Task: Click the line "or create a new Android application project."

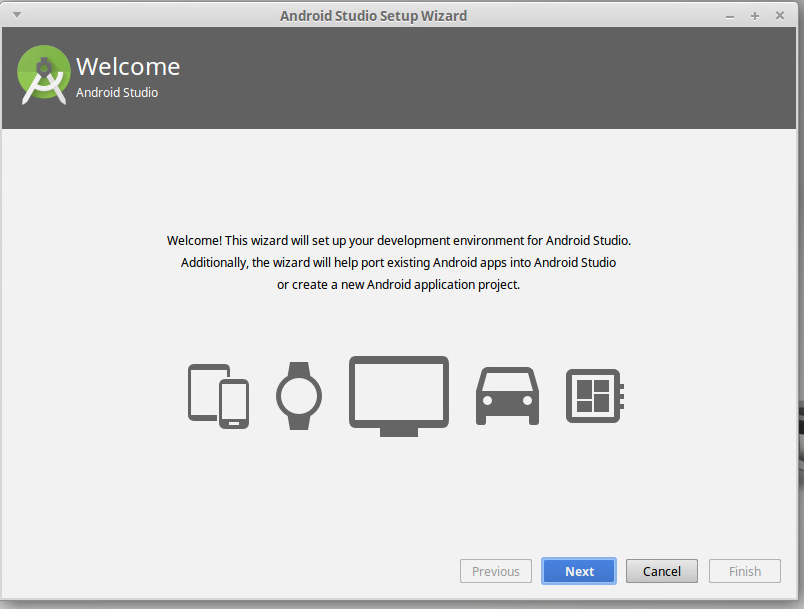Action: click(x=398, y=285)
